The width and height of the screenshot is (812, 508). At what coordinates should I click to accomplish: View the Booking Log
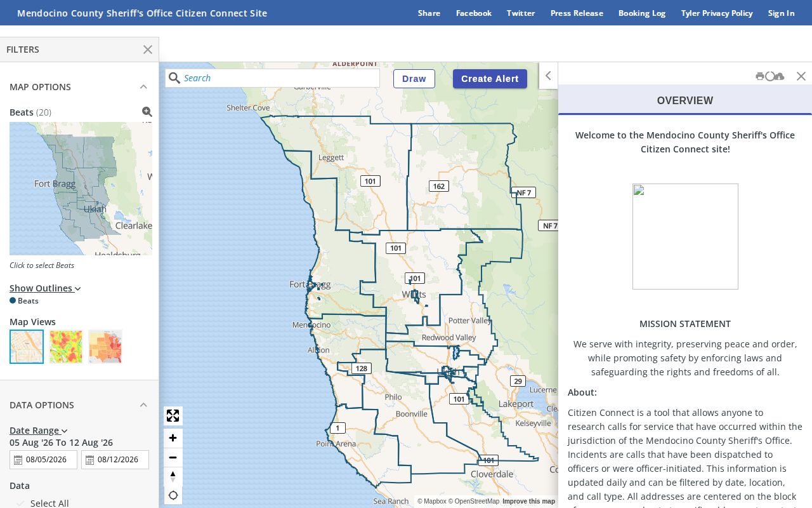pos(642,13)
